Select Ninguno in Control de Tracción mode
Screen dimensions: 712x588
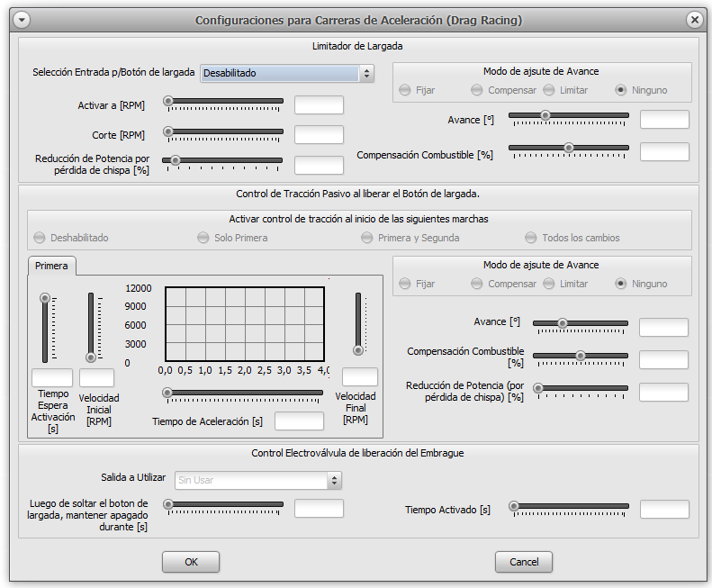pos(641,284)
